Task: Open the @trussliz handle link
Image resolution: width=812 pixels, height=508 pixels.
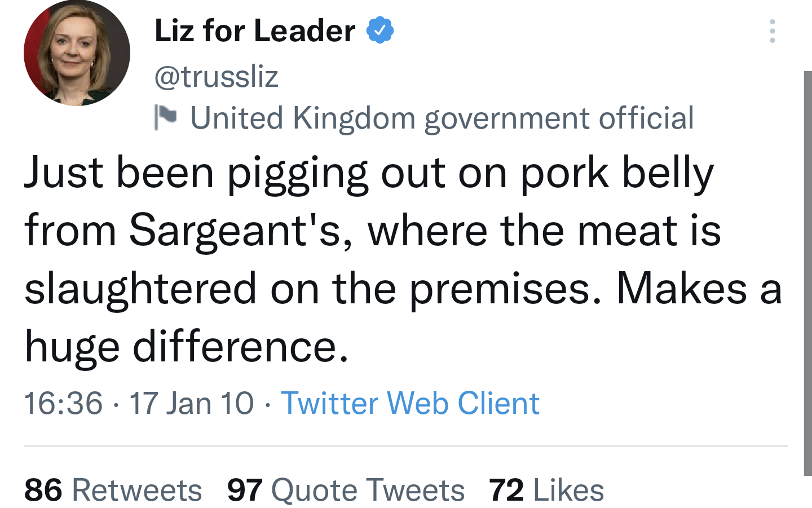Action: tap(217, 76)
